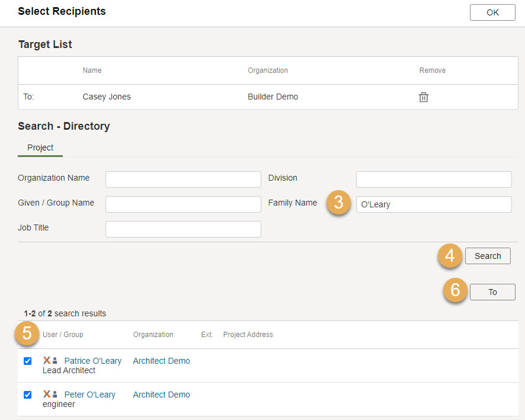The height and width of the screenshot is (420, 525).
Task: Run the directory Search button
Action: [x=488, y=256]
